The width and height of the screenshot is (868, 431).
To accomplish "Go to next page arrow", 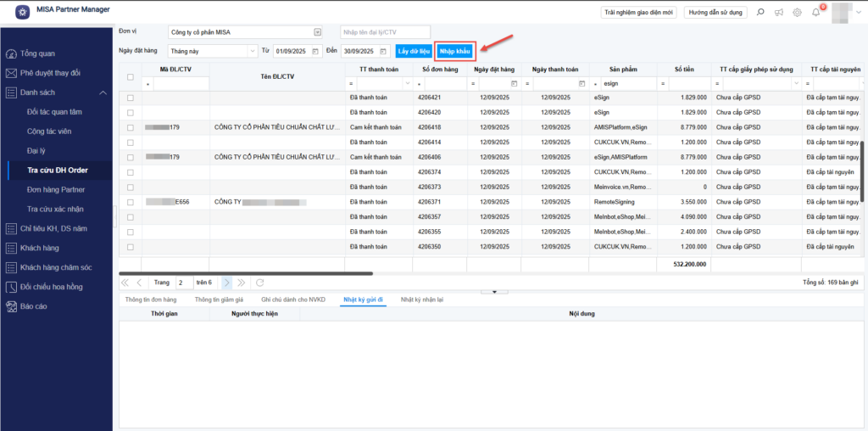I will click(x=227, y=283).
